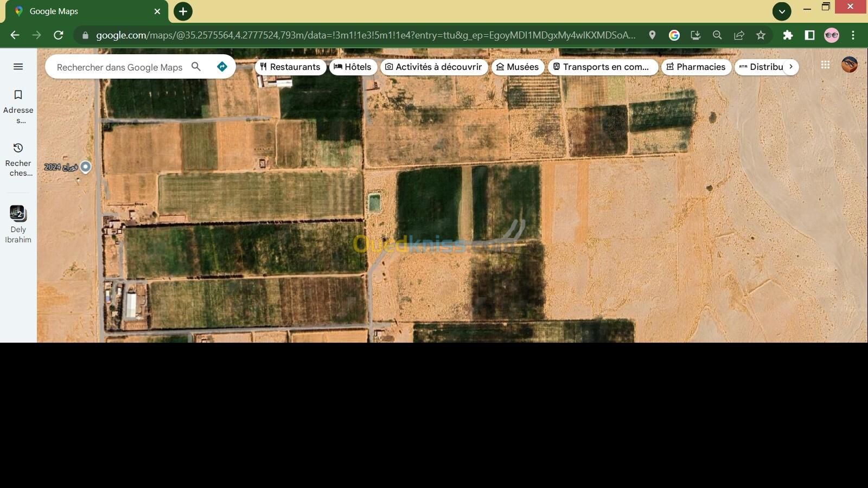Select the Activités à découvrir chip

pyautogui.click(x=434, y=67)
